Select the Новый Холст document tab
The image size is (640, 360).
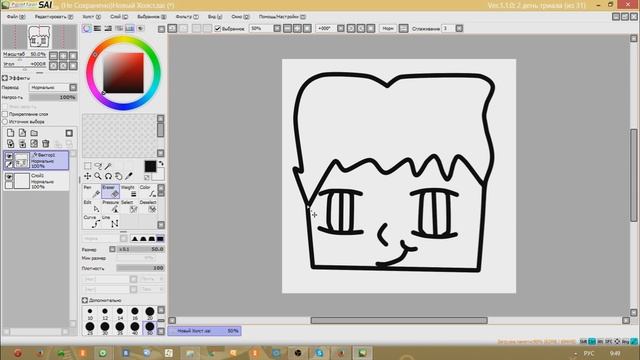pyautogui.click(x=204, y=331)
